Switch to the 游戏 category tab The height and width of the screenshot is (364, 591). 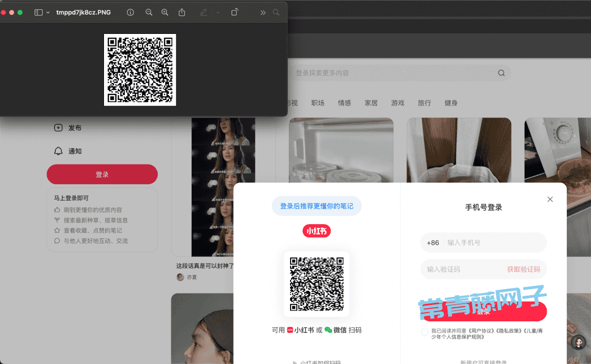(x=398, y=103)
